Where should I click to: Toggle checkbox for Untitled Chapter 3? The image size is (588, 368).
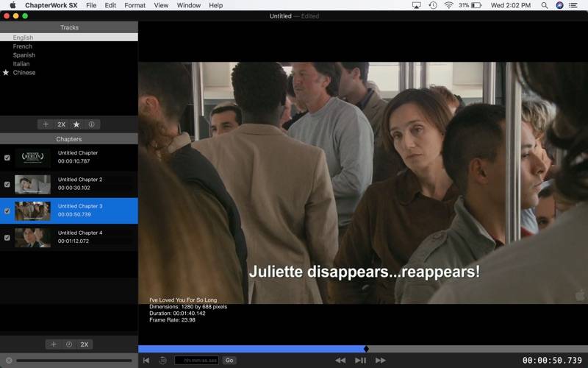pyautogui.click(x=7, y=211)
